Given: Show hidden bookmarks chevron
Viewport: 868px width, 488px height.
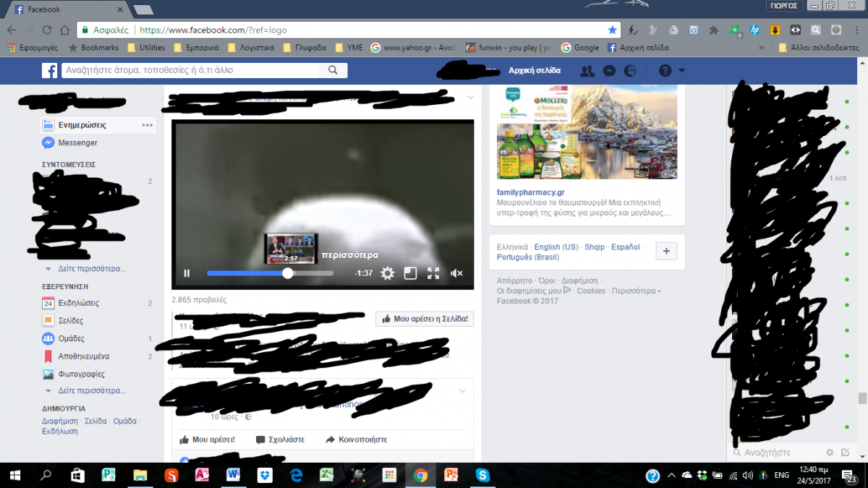Looking at the screenshot, I should pos(762,48).
